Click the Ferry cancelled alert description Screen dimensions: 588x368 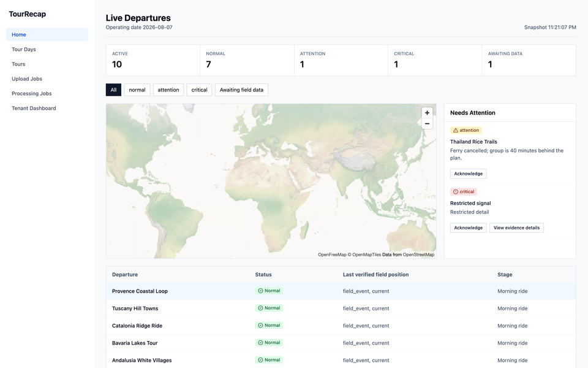[x=507, y=154]
